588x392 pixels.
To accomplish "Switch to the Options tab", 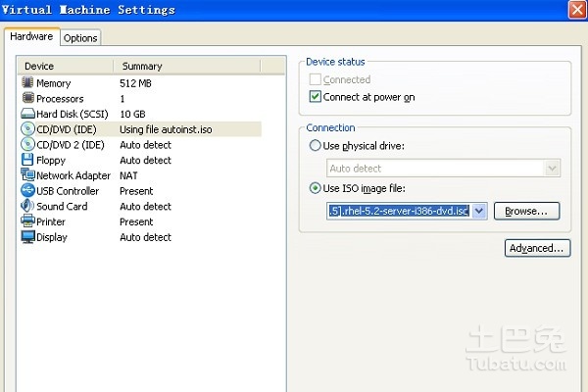I will pyautogui.click(x=80, y=38).
